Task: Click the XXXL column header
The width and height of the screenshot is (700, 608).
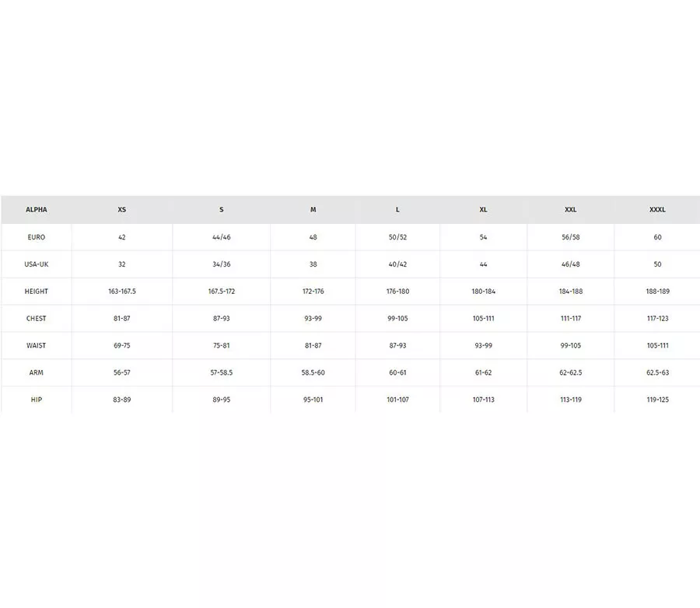Action: [657, 210]
